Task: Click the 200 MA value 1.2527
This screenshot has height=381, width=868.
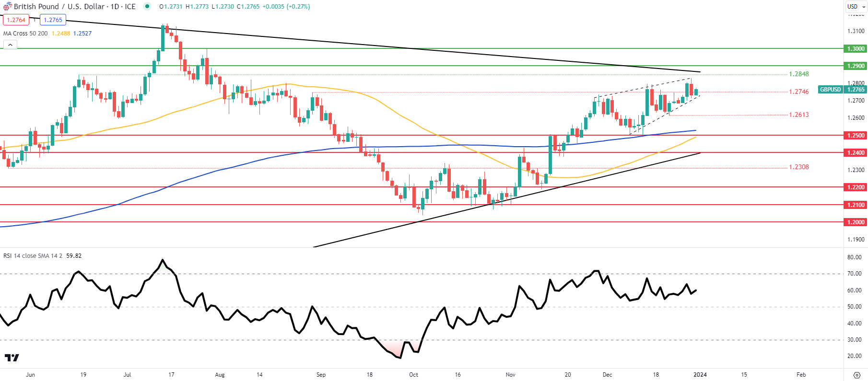Action: [82, 33]
